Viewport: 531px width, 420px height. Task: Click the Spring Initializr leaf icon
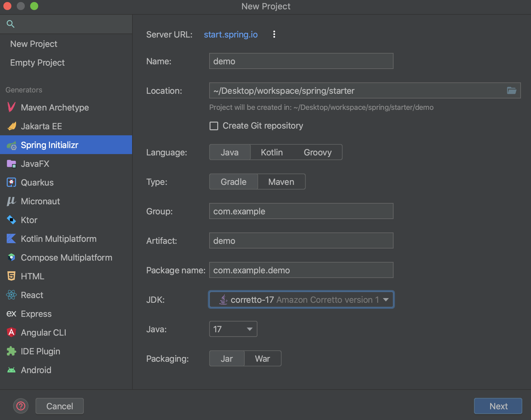[x=11, y=145]
